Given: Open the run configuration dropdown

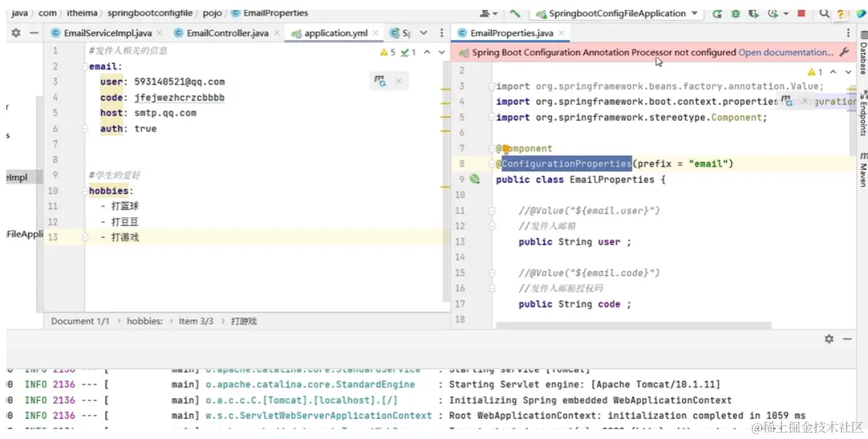Looking at the screenshot, I should [x=616, y=13].
